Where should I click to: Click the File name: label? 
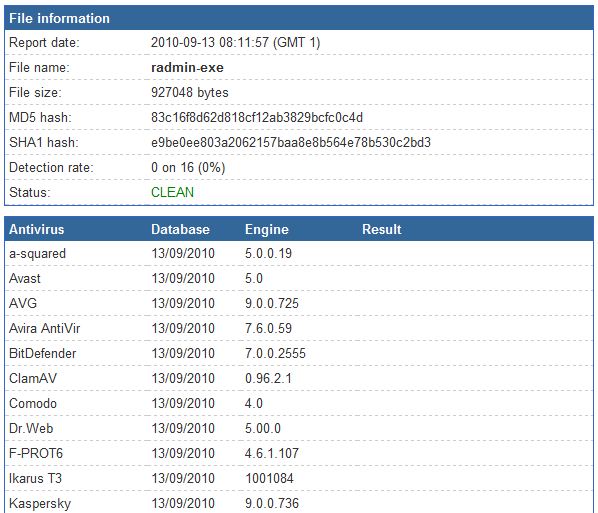pyautogui.click(x=39, y=68)
